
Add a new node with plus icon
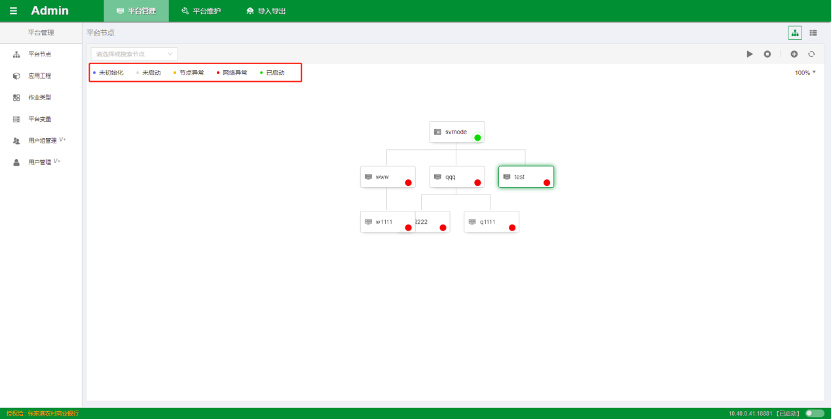(794, 54)
